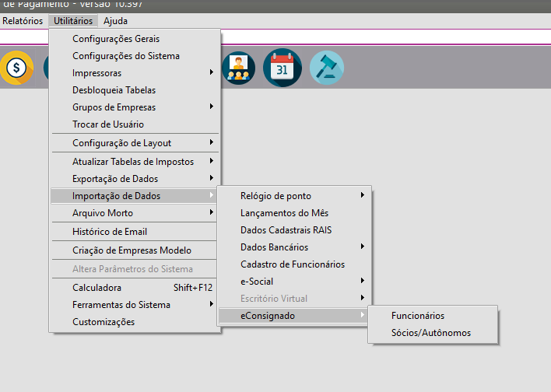Click Lançamentos do Mês import option
Screen dimensions: 551x392
tap(284, 213)
